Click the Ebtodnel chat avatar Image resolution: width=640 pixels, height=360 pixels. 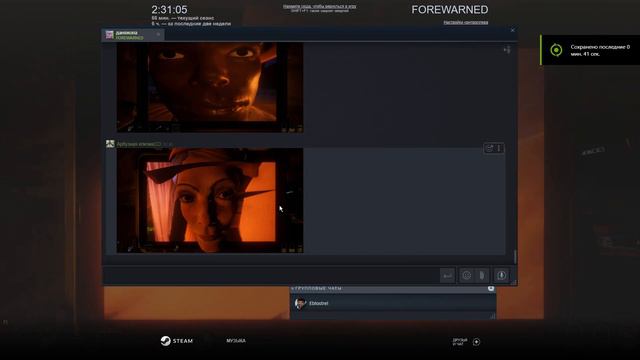(300, 303)
